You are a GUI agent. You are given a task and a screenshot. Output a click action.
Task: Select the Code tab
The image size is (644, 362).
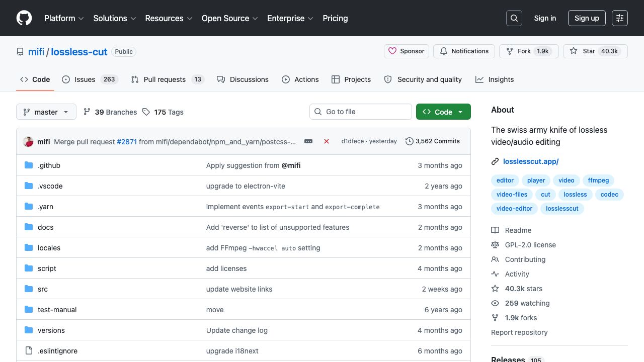[x=35, y=79]
